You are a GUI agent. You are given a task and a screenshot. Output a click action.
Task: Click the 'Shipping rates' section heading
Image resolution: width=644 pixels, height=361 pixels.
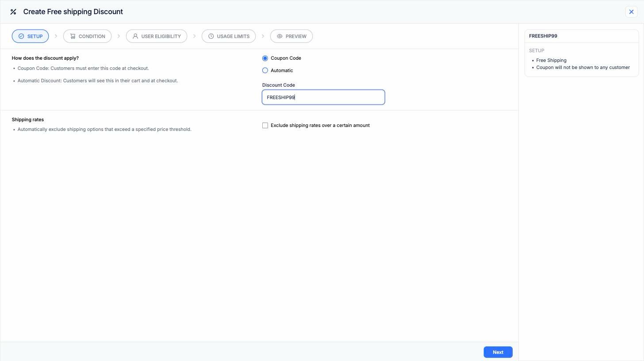pyautogui.click(x=28, y=119)
